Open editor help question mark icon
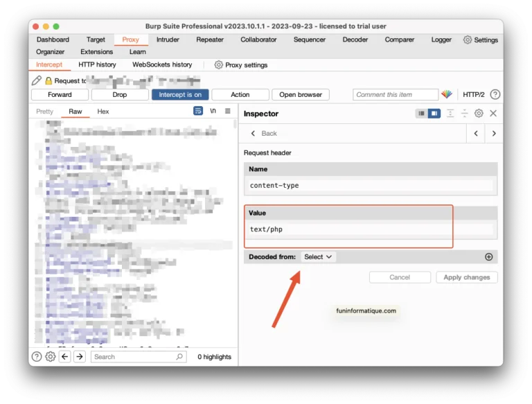532x404 pixels. 37,357
